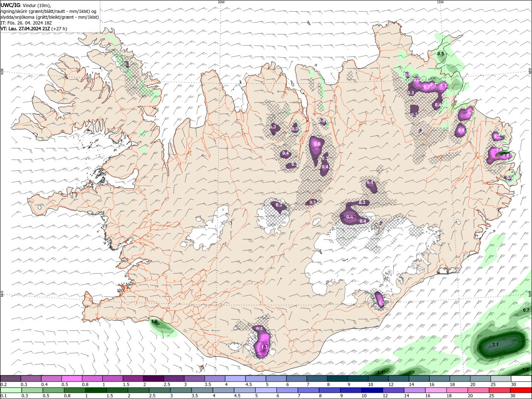Screen dimensions: 532x399
Task: Click the palest green 0.1 swatch in rain legend
Action: 11,390
